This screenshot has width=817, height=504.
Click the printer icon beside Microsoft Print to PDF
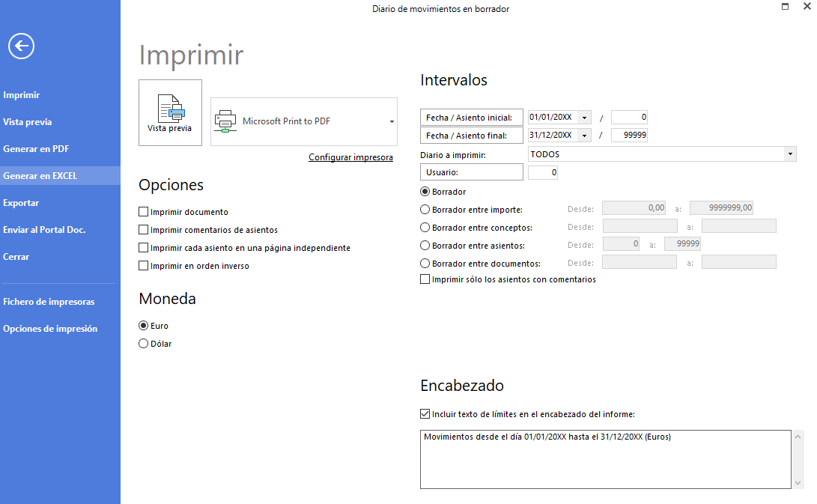(x=225, y=121)
